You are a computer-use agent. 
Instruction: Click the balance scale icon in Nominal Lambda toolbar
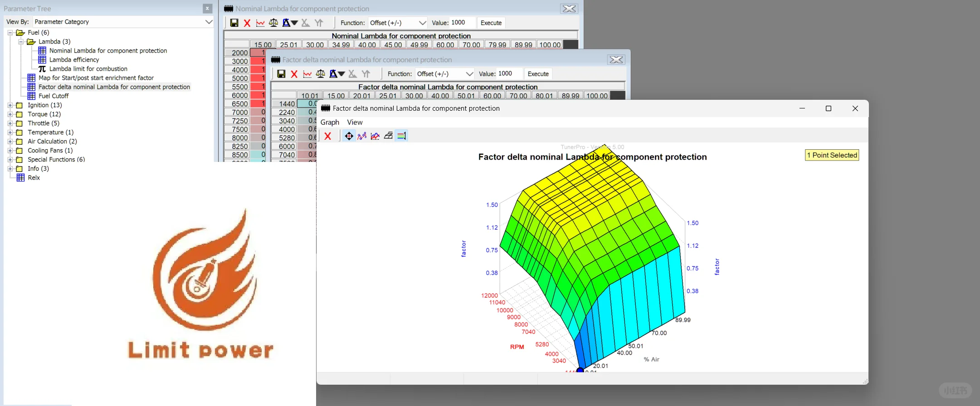tap(273, 23)
